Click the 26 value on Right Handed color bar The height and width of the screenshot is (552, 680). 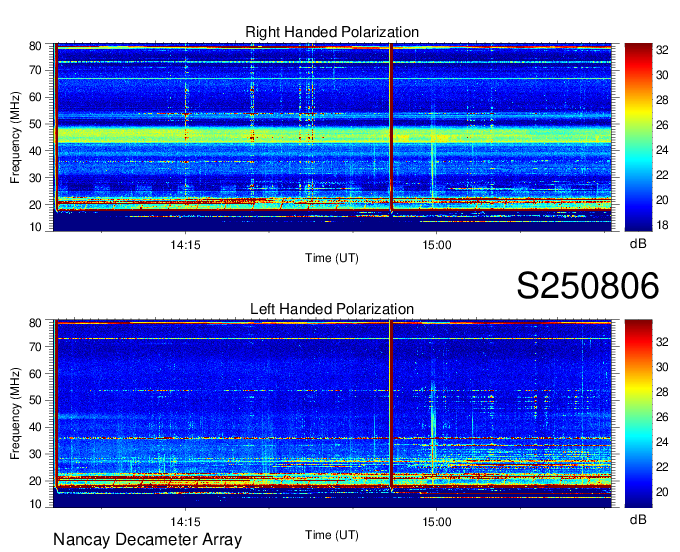[x=662, y=125]
